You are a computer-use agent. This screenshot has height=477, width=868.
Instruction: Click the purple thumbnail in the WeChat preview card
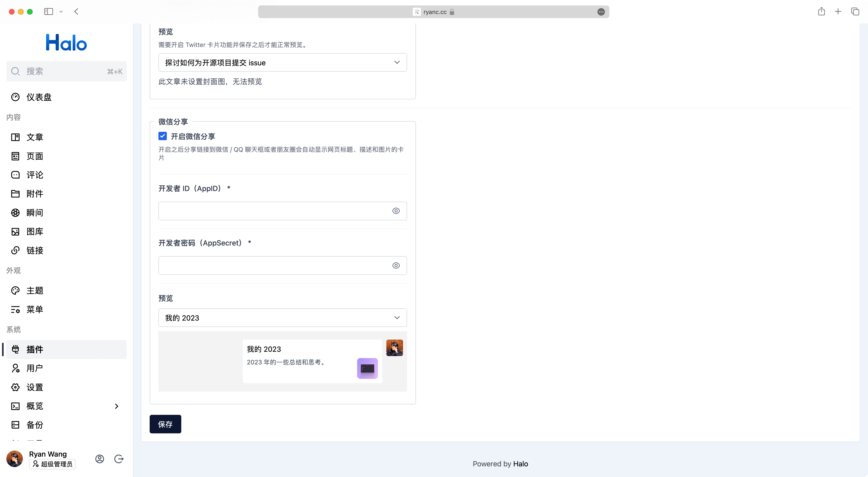click(x=367, y=368)
